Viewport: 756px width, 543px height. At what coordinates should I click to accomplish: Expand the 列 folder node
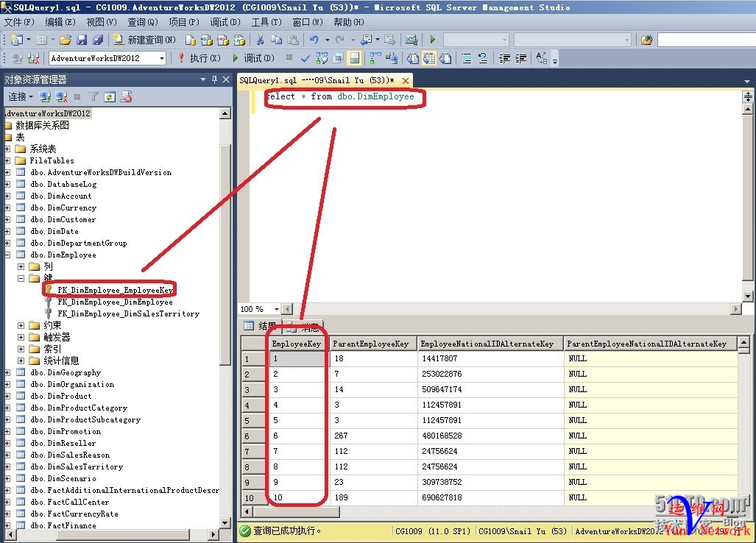pyautogui.click(x=21, y=266)
